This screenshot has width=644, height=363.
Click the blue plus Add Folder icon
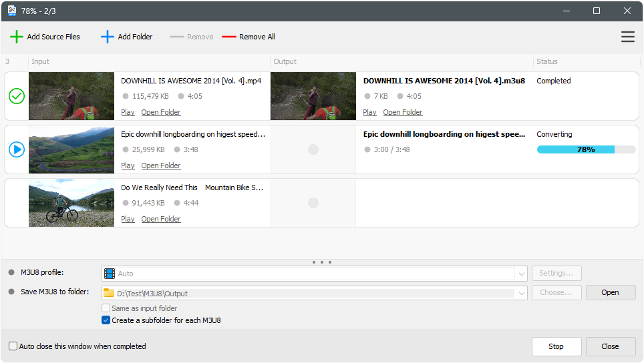pos(108,37)
